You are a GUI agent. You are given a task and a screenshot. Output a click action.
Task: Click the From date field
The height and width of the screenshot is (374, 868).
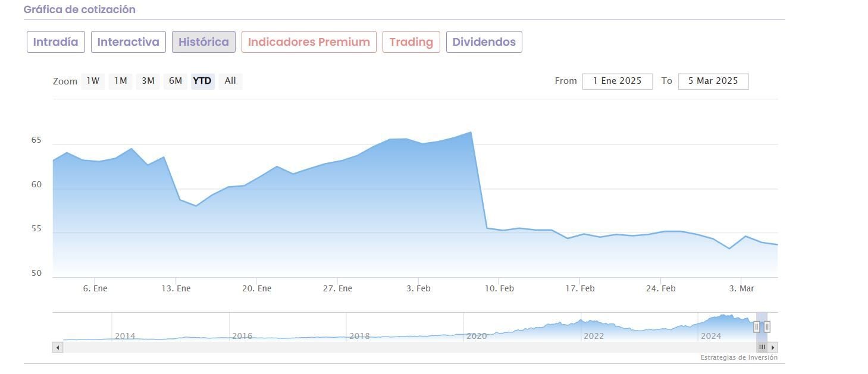pos(617,81)
